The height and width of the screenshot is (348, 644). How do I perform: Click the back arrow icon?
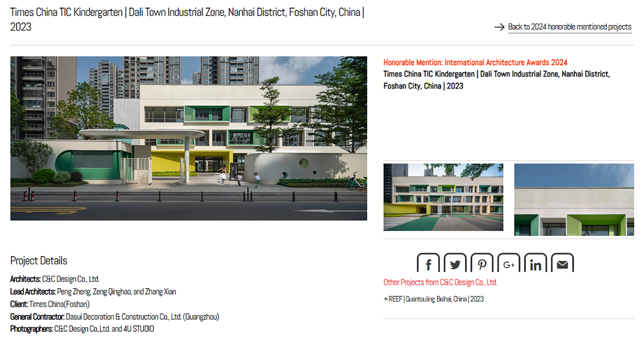[499, 27]
